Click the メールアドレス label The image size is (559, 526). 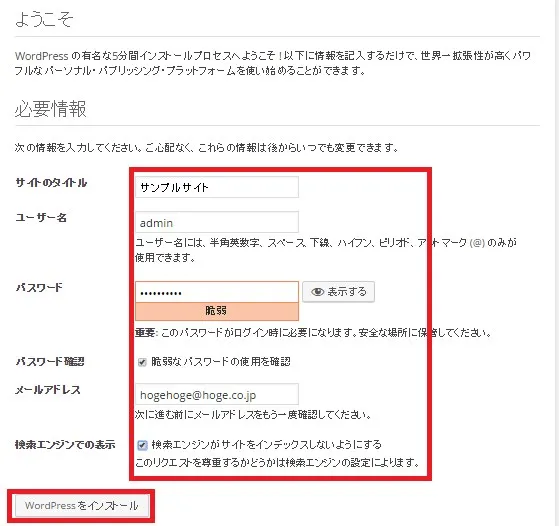coord(47,390)
